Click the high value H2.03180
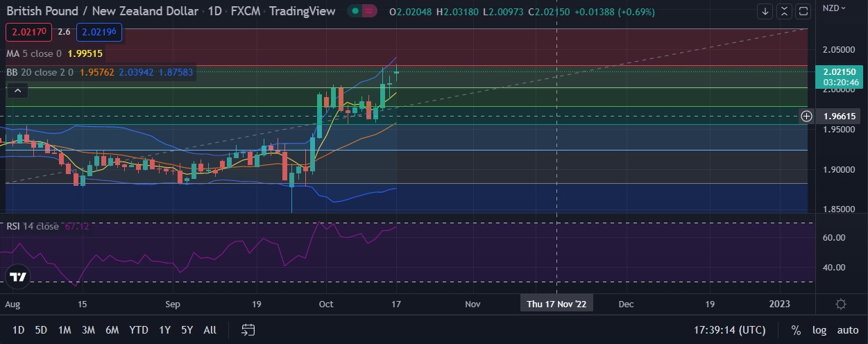Viewport: 868px width, 344px height. 459,12
